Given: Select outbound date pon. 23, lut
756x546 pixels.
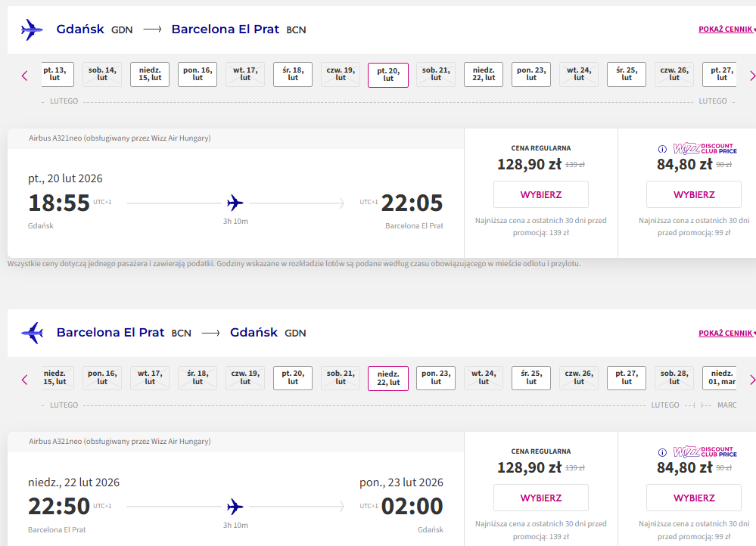Looking at the screenshot, I should (x=530, y=74).
